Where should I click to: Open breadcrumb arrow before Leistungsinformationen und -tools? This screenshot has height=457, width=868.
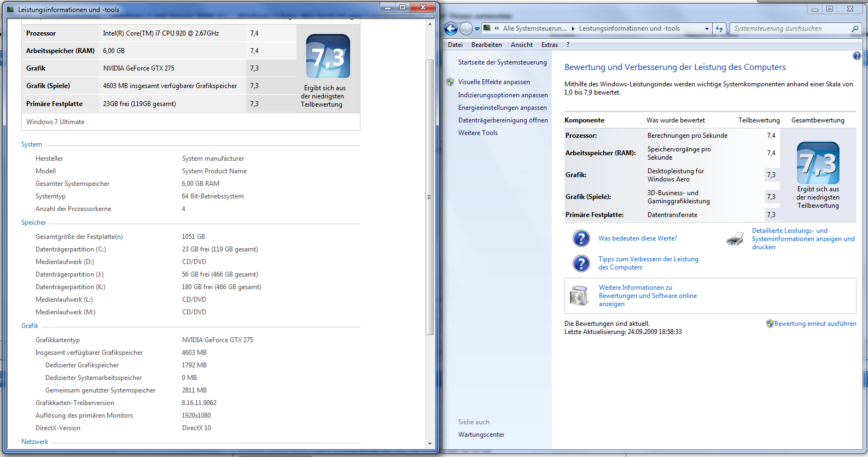[x=573, y=28]
